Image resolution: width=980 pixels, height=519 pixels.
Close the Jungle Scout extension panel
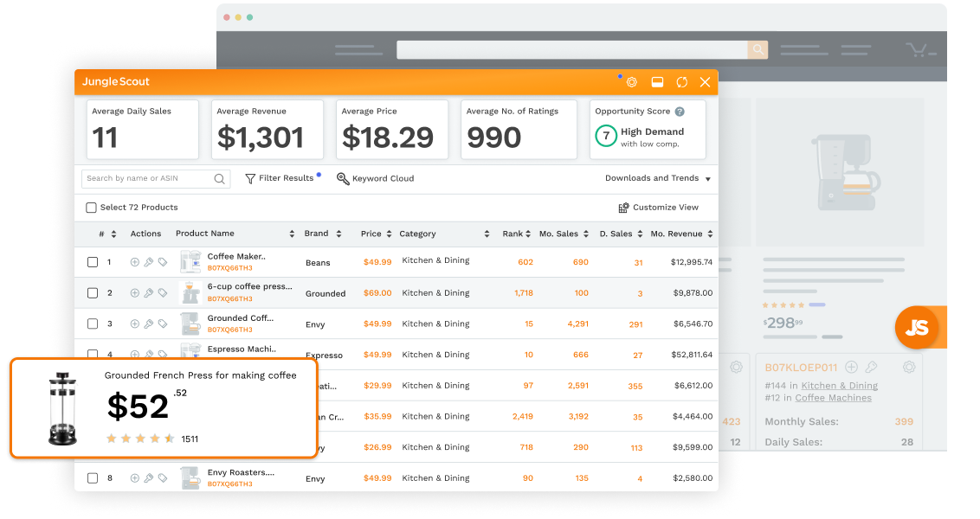pos(705,82)
